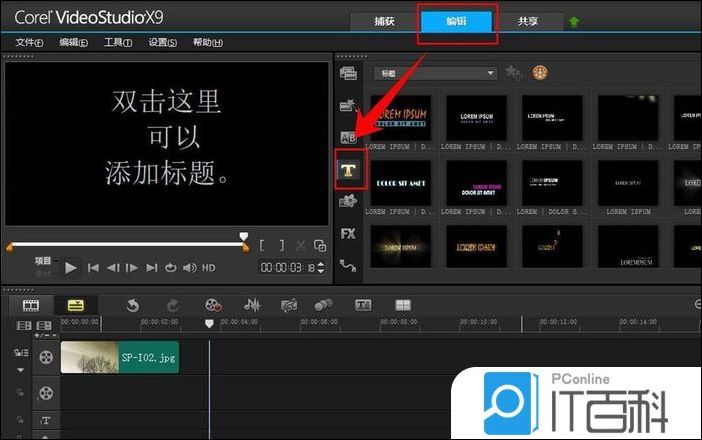Viewport: 702px width, 440px height.
Task: Open the Instant Project library icon
Action: (348, 105)
